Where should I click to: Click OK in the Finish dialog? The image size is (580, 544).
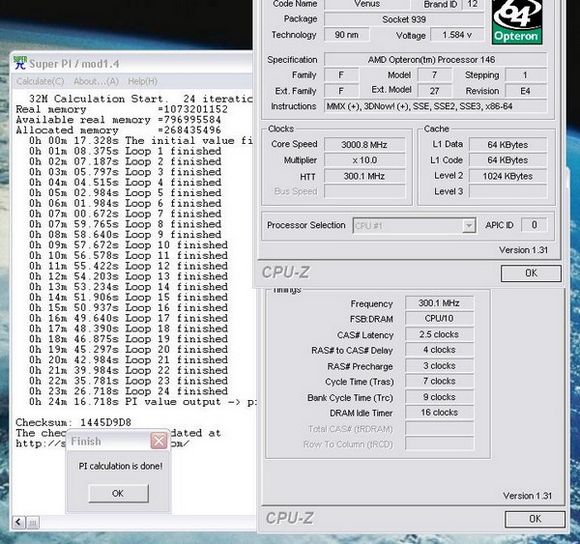pos(118,493)
